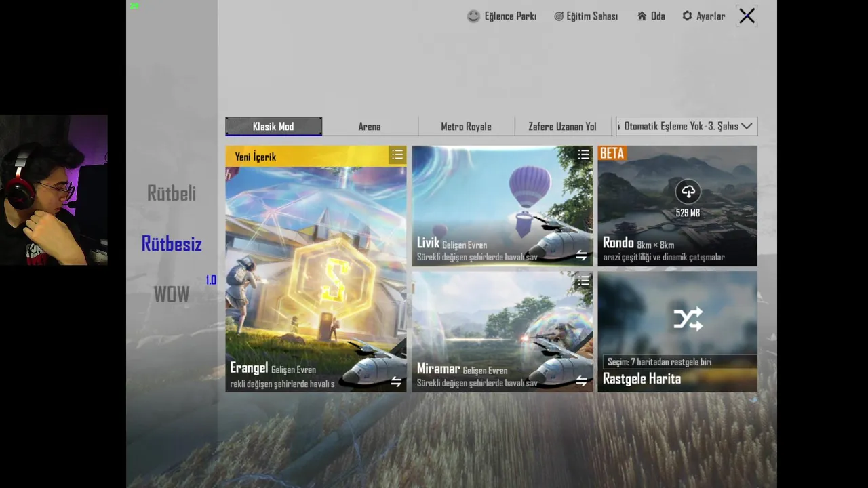The height and width of the screenshot is (488, 868).
Task: Switch to Metro Royale tab
Action: pos(466,127)
